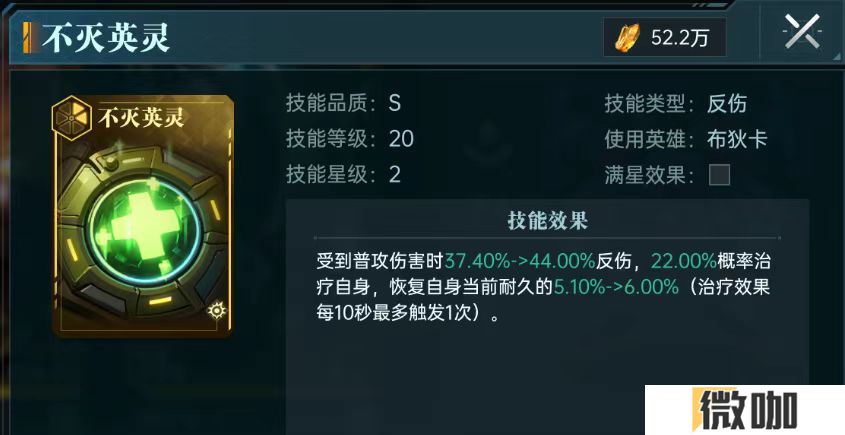Click the hexagon emblem on skill card
This screenshot has width=845, height=435.
click(x=72, y=114)
